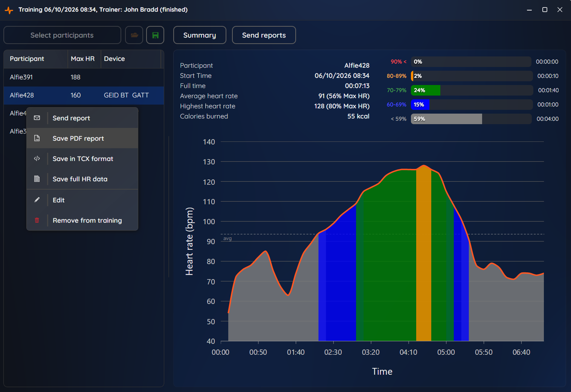This screenshot has width=571, height=392.
Task: Click the avg line label on chart
Action: [x=227, y=239]
